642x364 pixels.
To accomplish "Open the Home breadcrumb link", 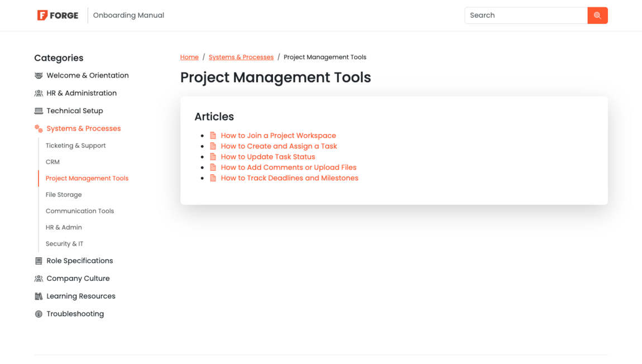I will [x=189, y=57].
